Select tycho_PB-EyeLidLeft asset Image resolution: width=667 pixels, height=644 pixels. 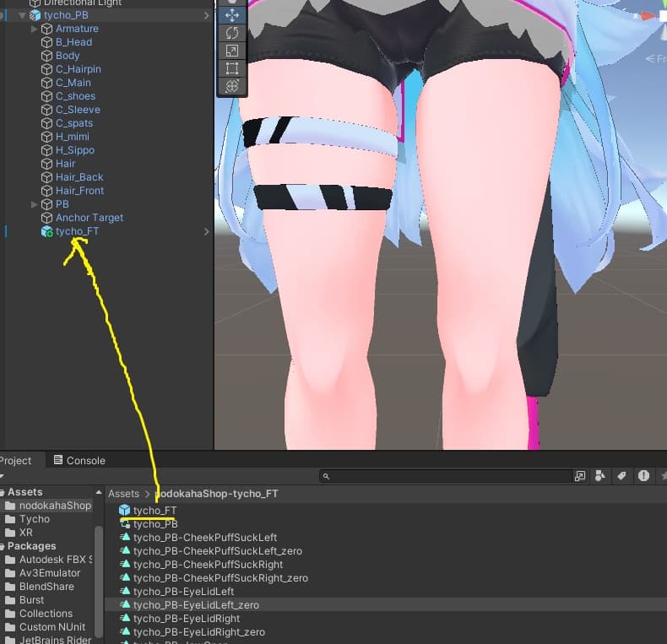[x=183, y=592]
